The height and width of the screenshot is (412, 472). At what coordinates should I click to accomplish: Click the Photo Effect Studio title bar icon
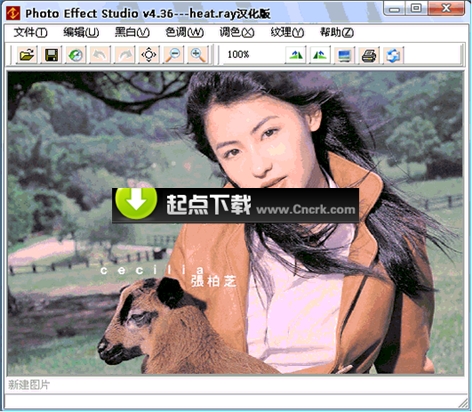(x=13, y=13)
